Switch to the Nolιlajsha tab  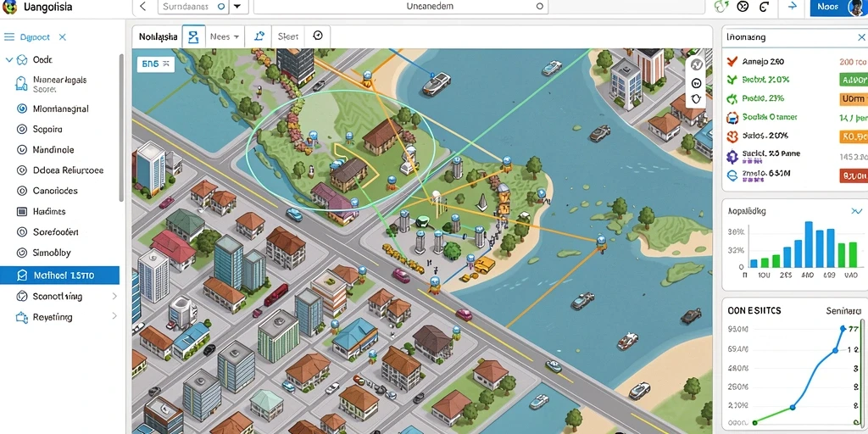[x=158, y=36]
